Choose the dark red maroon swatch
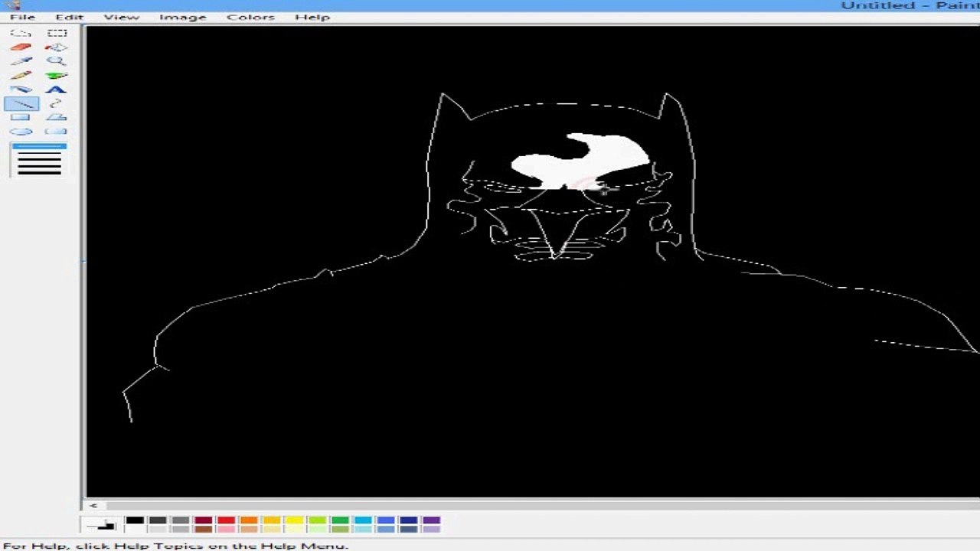The height and width of the screenshot is (551, 980). 203,520
